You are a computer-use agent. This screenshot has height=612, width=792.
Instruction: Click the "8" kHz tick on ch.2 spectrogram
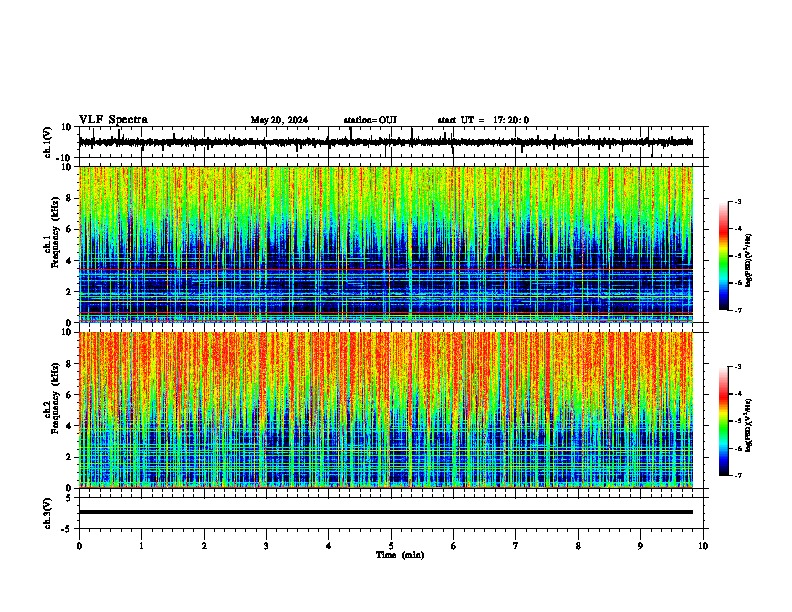69,364
